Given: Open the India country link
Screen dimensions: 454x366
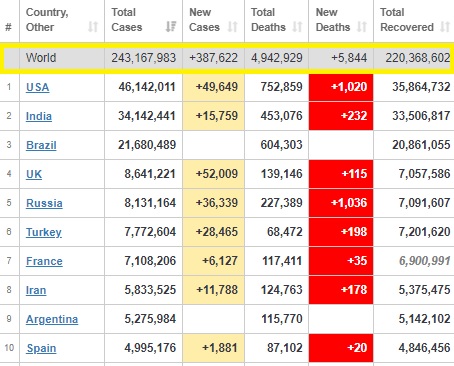Looking at the screenshot, I should coord(39,116).
